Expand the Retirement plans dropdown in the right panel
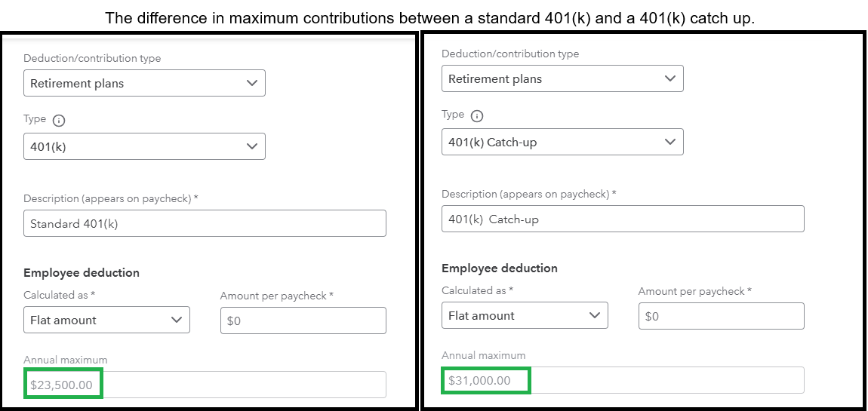The width and height of the screenshot is (868, 411). coord(562,79)
